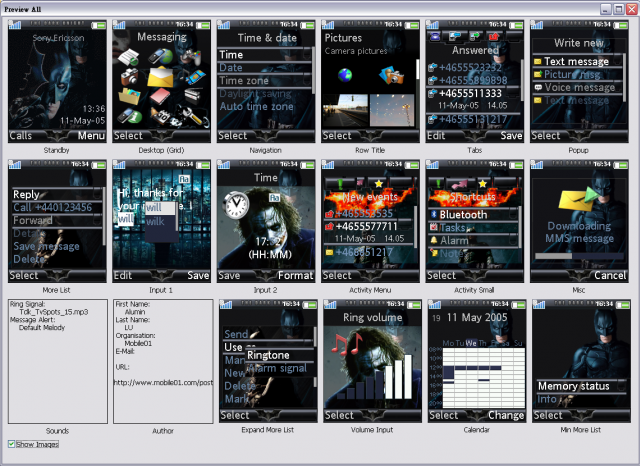Screen dimensions: 640x466
Task: Click the star tab icon in Activity Menu
Action: pyautogui.click(x=378, y=184)
